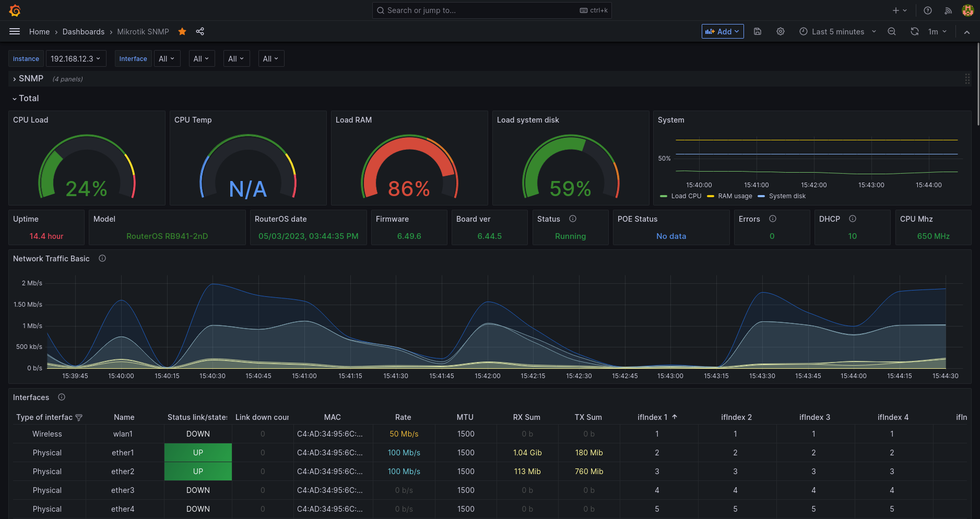Show info for Network Traffic Basic panel
Screen dimensions: 980x519
click(102, 258)
